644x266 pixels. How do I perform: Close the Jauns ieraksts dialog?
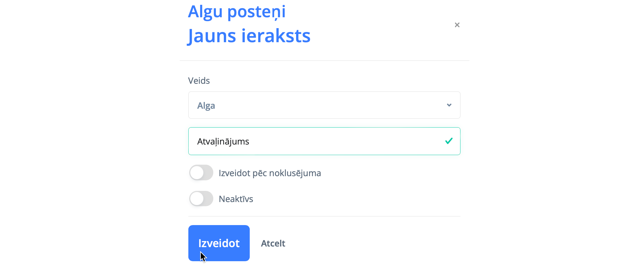[457, 25]
